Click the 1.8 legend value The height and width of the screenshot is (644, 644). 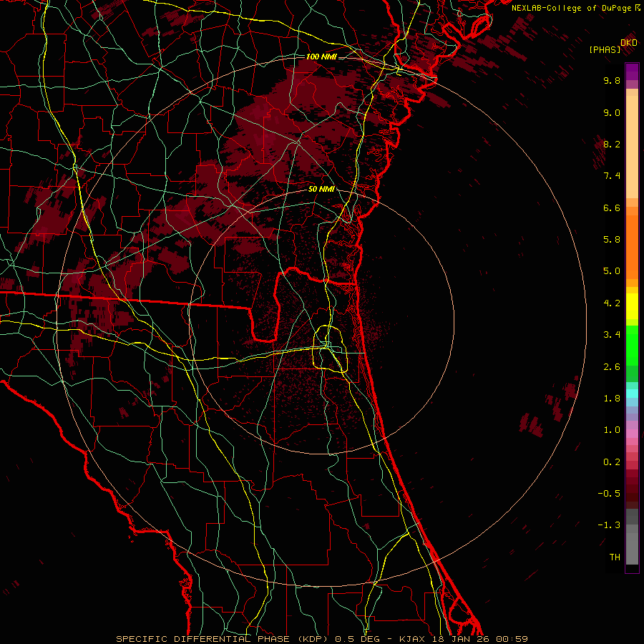612,399
